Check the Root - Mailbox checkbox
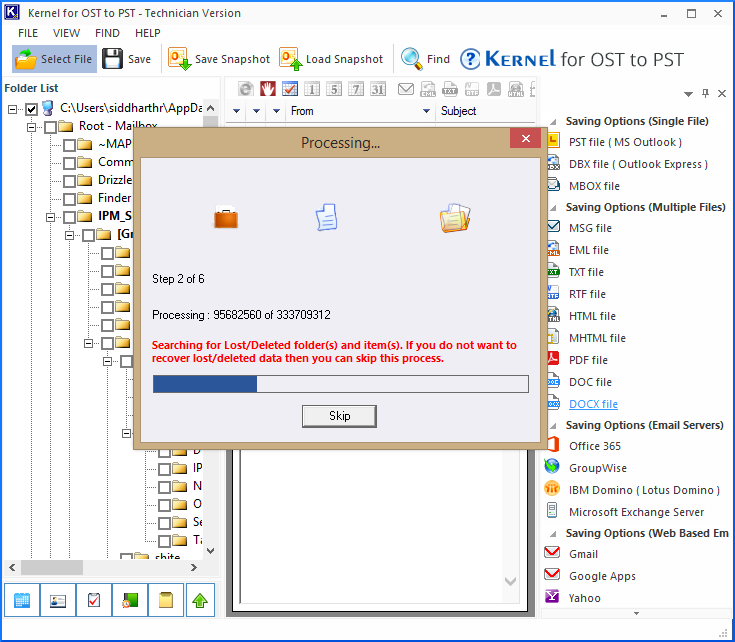Image resolution: width=735 pixels, height=642 pixels. pos(51,127)
